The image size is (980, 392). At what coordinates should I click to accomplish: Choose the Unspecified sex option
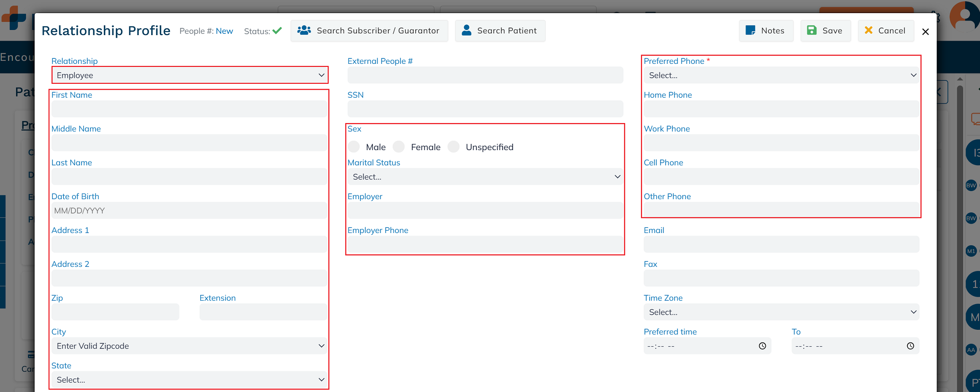pos(454,147)
